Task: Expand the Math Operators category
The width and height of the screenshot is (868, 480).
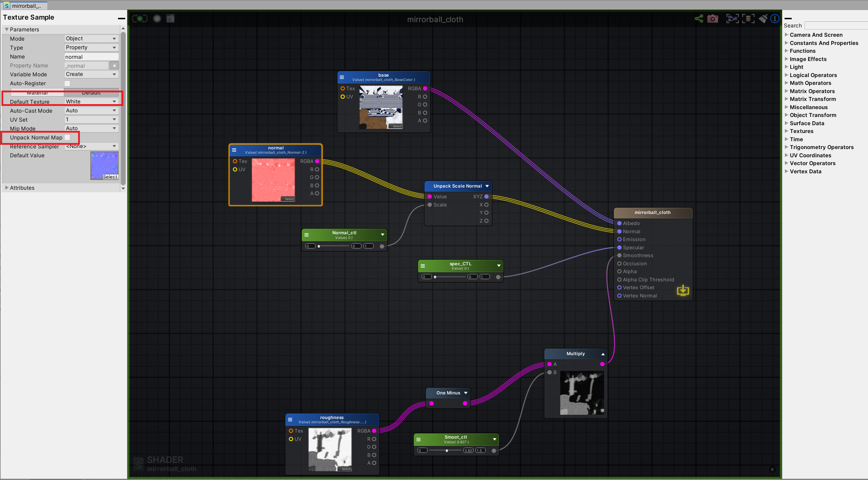Action: click(x=810, y=83)
